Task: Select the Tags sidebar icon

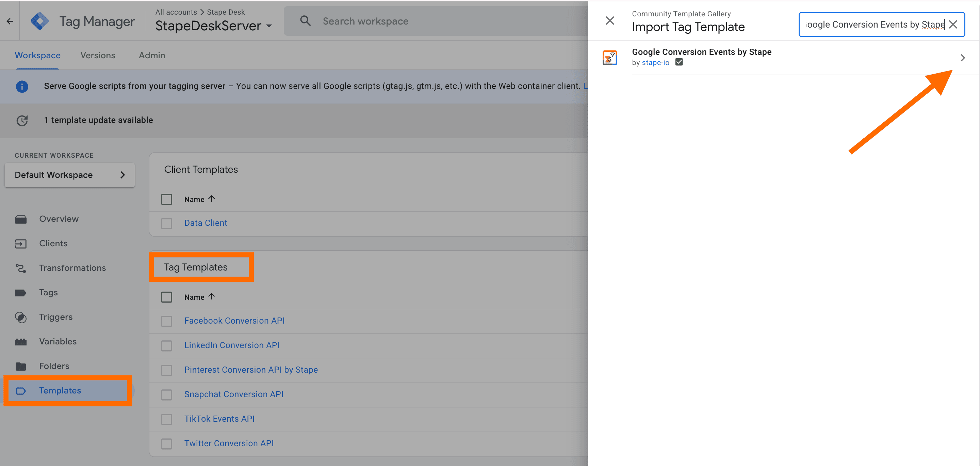Action: 21,292
